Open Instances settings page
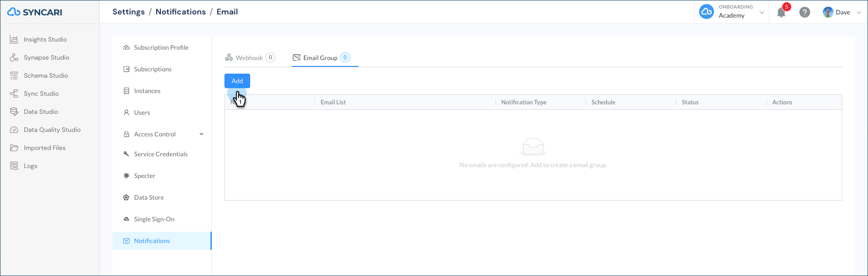Viewport: 868px width, 276px height. click(147, 91)
